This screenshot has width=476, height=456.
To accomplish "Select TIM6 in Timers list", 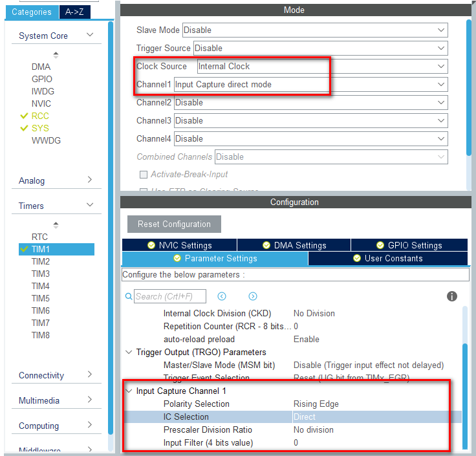I will (x=41, y=310).
